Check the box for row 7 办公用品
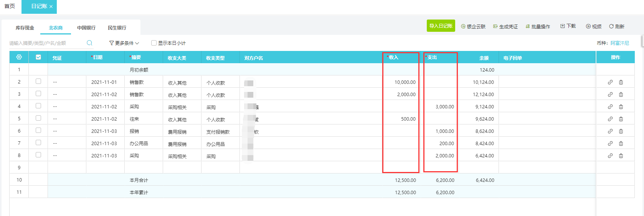Viewport: 644px width, 216px height. point(38,142)
